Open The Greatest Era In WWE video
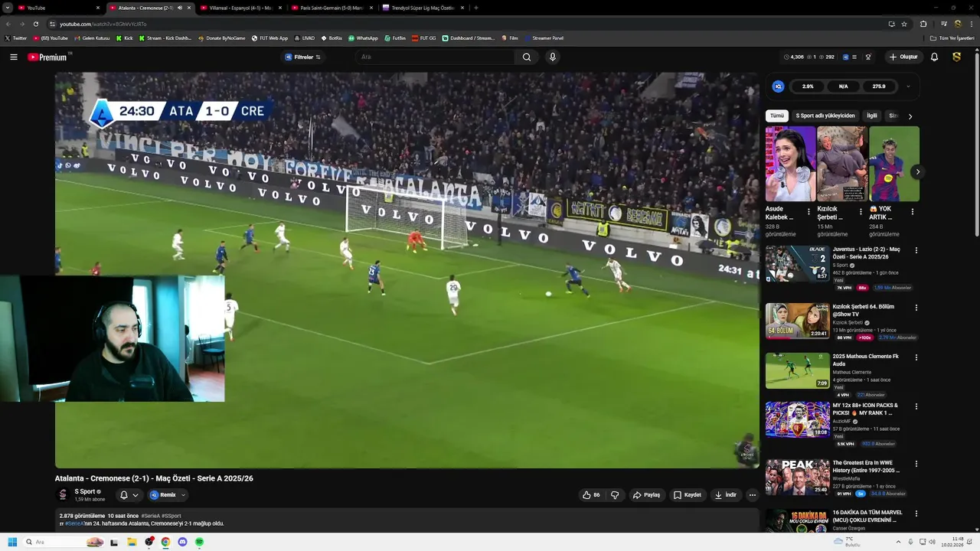The width and height of the screenshot is (980, 551). 797,477
